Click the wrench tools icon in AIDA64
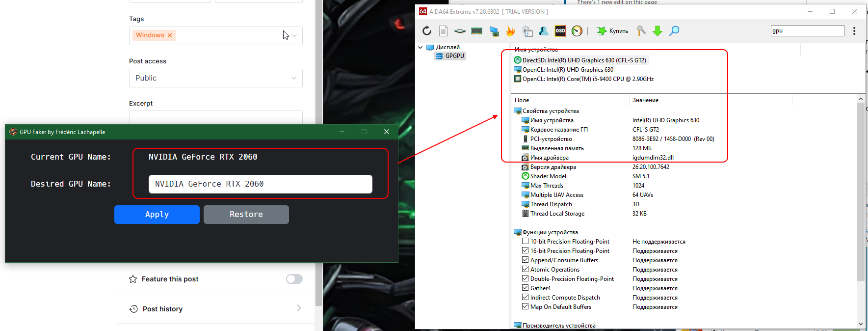The image size is (868, 331). click(x=641, y=31)
